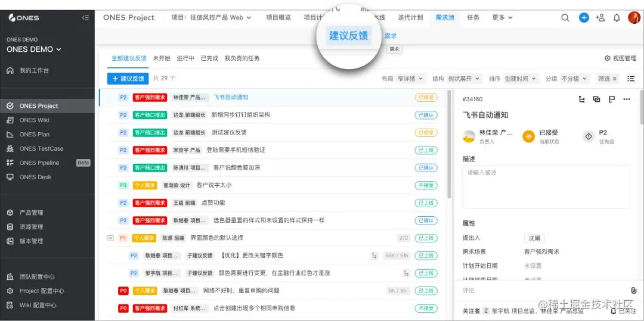This screenshot has height=321, width=644.
Task: Click the hierarchy icon in the detail header
Action: [x=581, y=99]
